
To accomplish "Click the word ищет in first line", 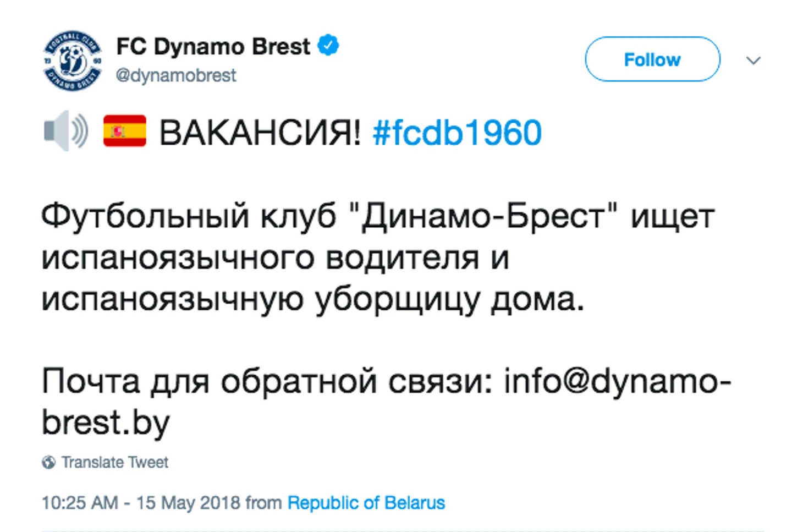I will pyautogui.click(x=672, y=216).
